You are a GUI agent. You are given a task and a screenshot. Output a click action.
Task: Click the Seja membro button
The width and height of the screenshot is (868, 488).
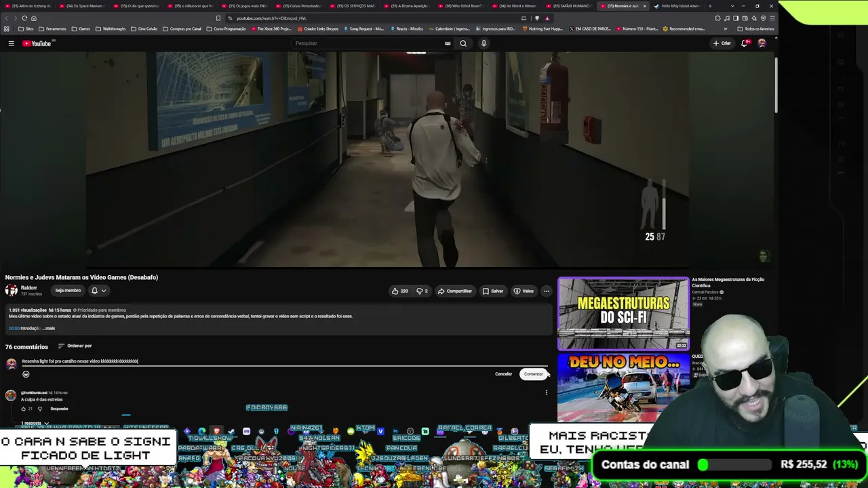pos(68,291)
